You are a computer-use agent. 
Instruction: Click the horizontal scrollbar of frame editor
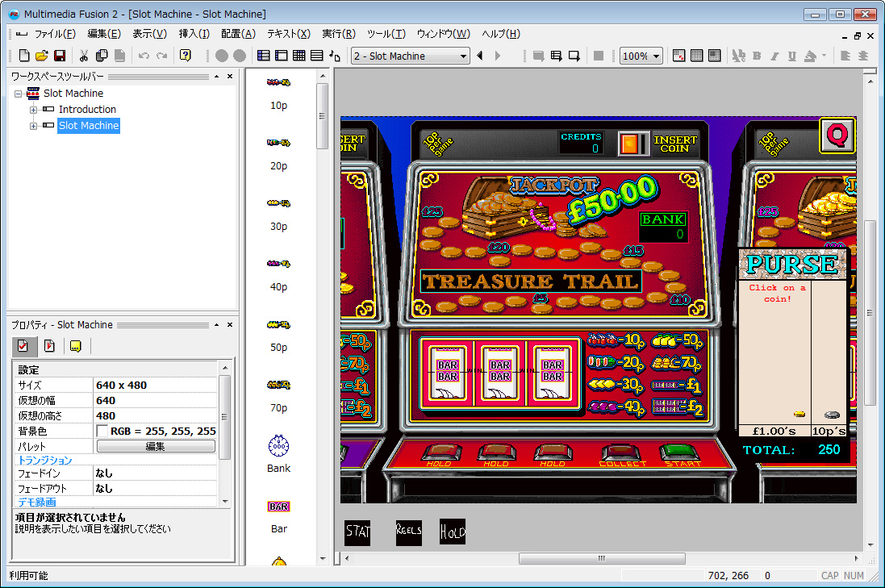602,559
